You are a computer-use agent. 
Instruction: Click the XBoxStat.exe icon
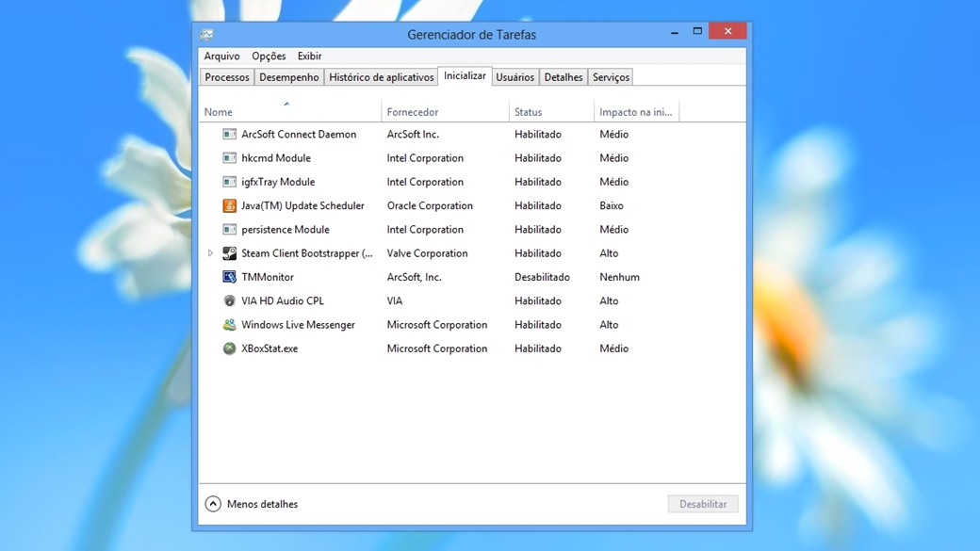pyautogui.click(x=229, y=348)
